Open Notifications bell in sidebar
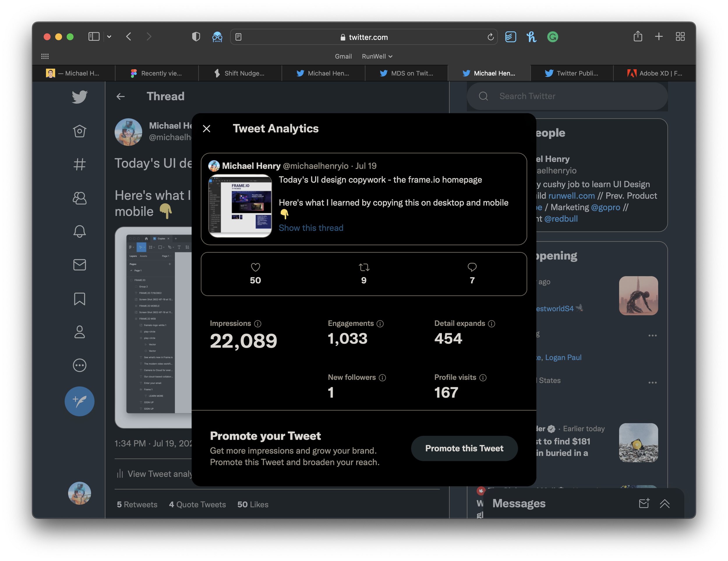728x561 pixels. coord(79,231)
